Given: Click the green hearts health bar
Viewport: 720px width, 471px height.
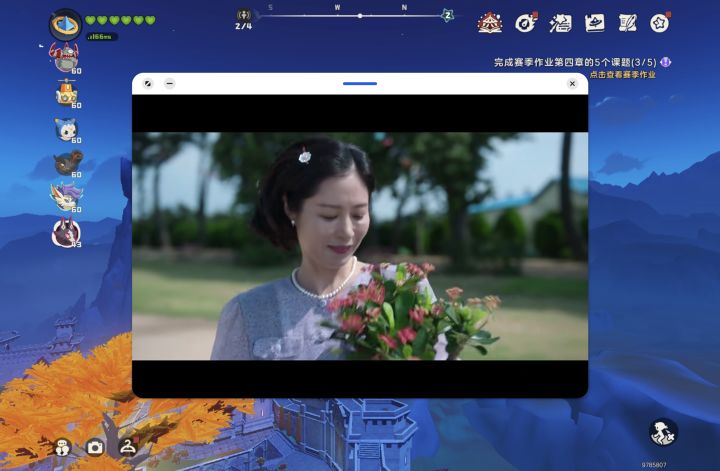Looking at the screenshot, I should (120, 20).
